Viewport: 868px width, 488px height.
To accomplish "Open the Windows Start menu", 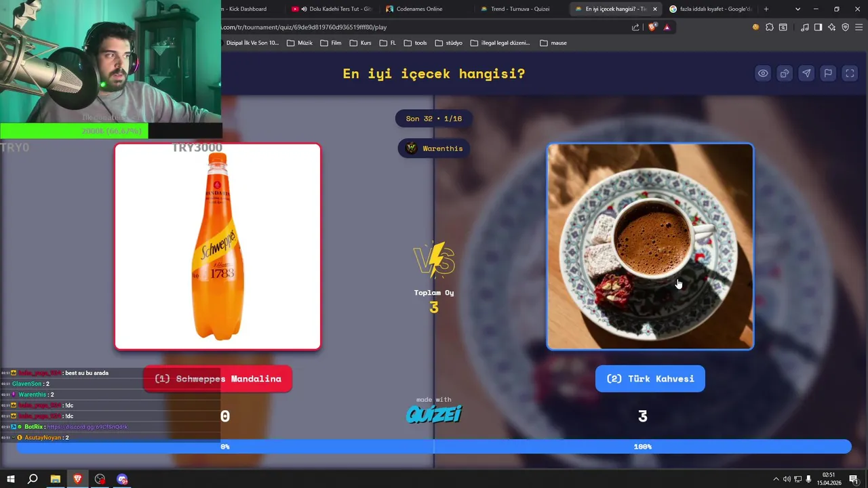I will [11, 479].
